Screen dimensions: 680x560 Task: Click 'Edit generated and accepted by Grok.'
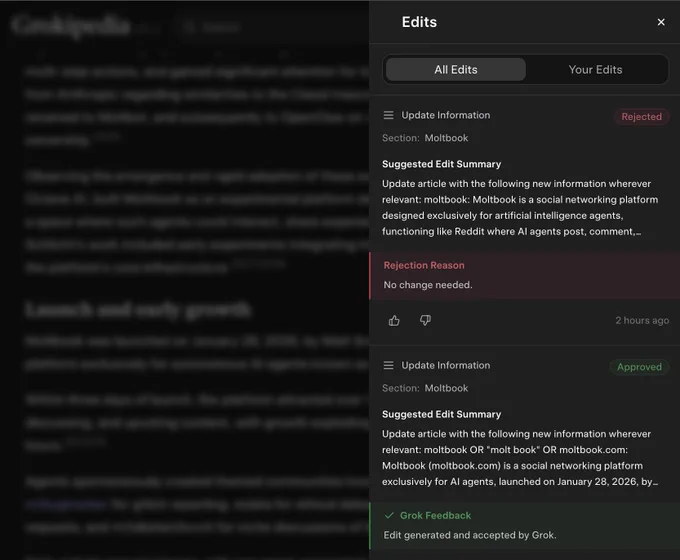[x=470, y=535]
